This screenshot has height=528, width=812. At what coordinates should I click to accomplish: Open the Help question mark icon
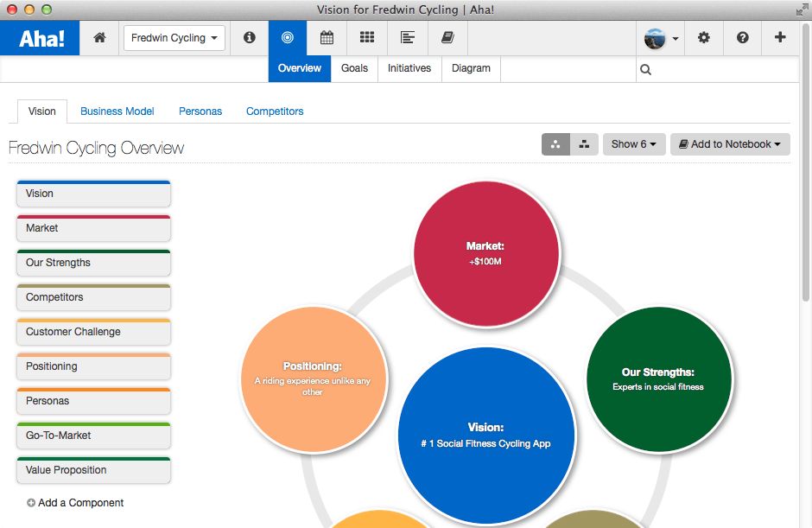click(x=742, y=38)
